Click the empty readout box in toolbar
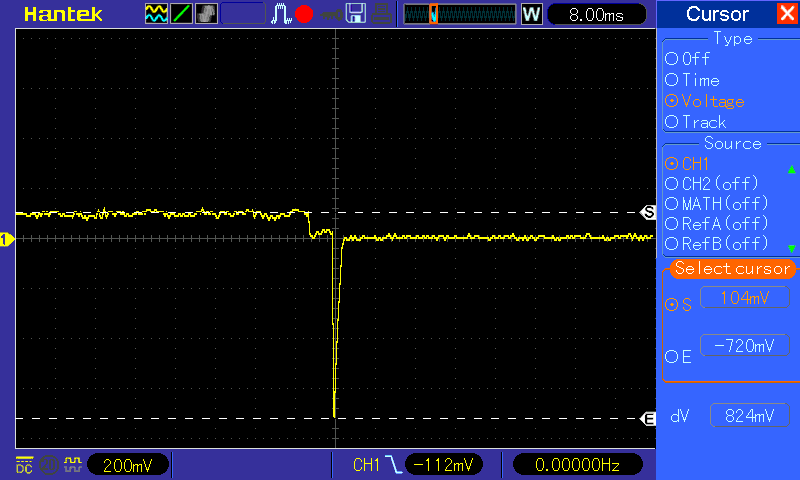This screenshot has height=480, width=800. coord(243,14)
